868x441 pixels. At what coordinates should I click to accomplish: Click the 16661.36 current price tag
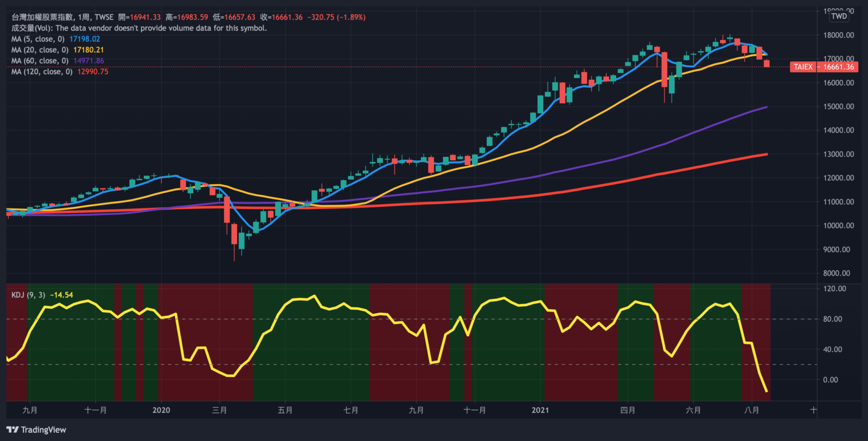(839, 67)
